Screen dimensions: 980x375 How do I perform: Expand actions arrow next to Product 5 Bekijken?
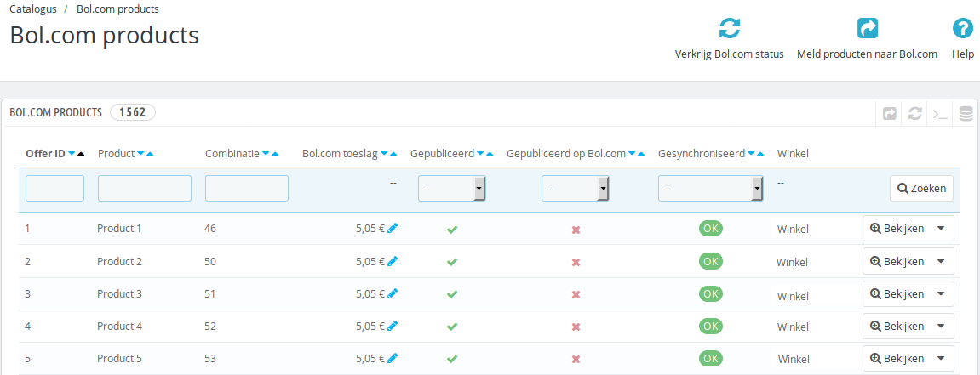[941, 358]
